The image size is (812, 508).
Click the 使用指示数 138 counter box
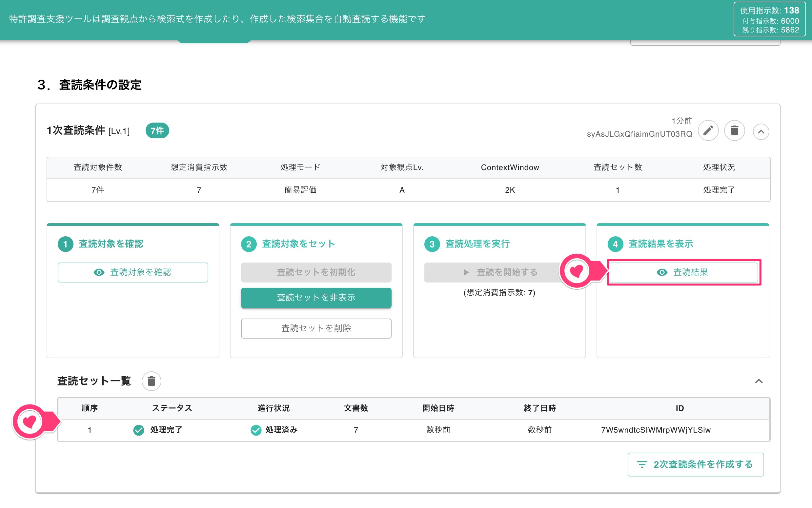point(769,20)
